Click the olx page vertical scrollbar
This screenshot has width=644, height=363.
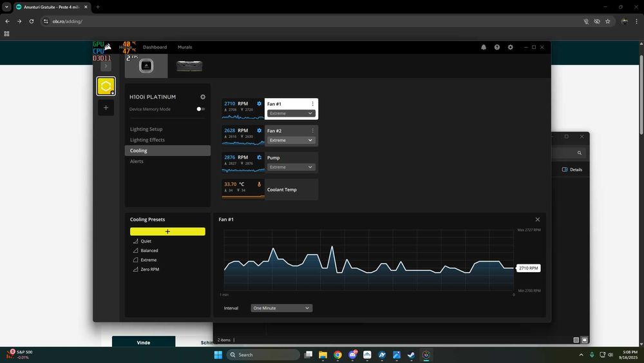(x=641, y=95)
